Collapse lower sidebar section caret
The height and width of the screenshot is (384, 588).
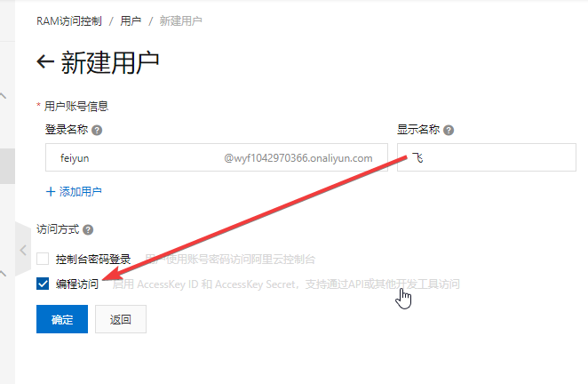point(4,273)
